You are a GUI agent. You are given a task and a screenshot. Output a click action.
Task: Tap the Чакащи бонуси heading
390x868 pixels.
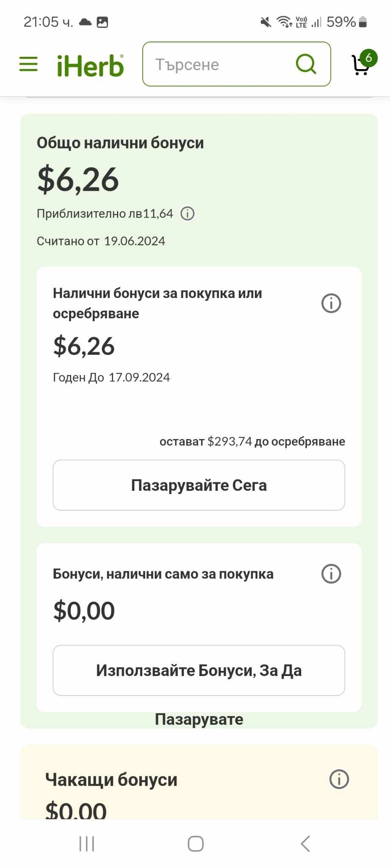pos(111,779)
